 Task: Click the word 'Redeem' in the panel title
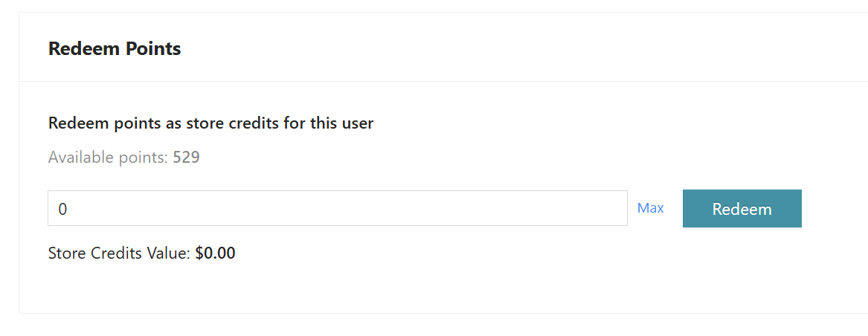75,49
